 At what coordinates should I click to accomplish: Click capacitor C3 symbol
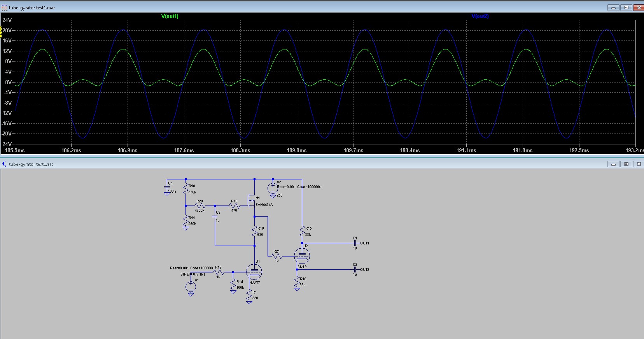pyautogui.click(x=215, y=217)
